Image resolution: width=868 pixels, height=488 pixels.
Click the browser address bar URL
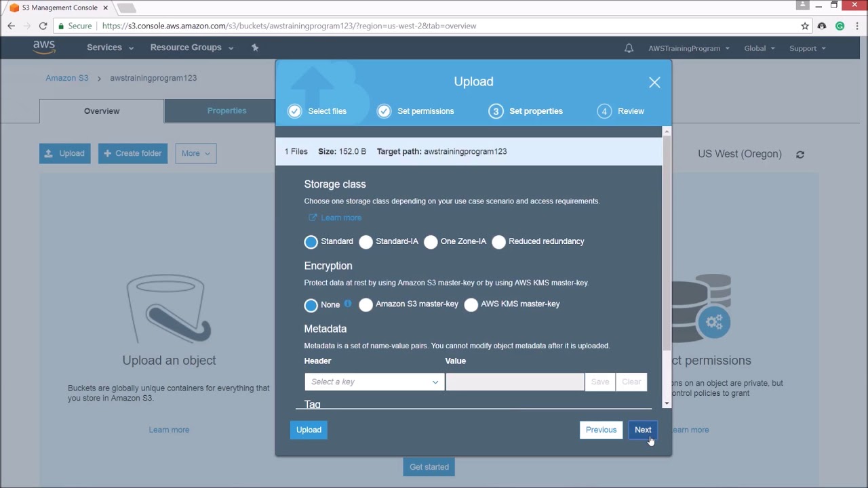pyautogui.click(x=290, y=26)
